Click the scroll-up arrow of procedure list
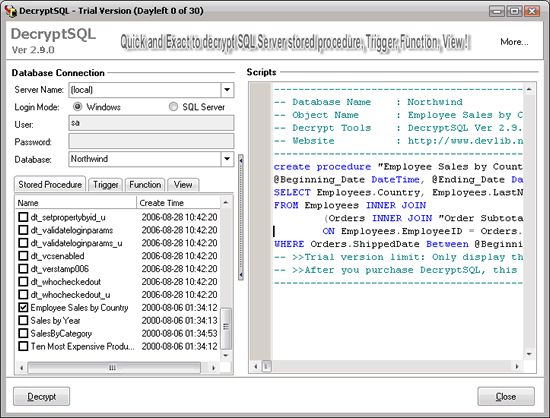The height and width of the screenshot is (418, 550). [x=226, y=203]
